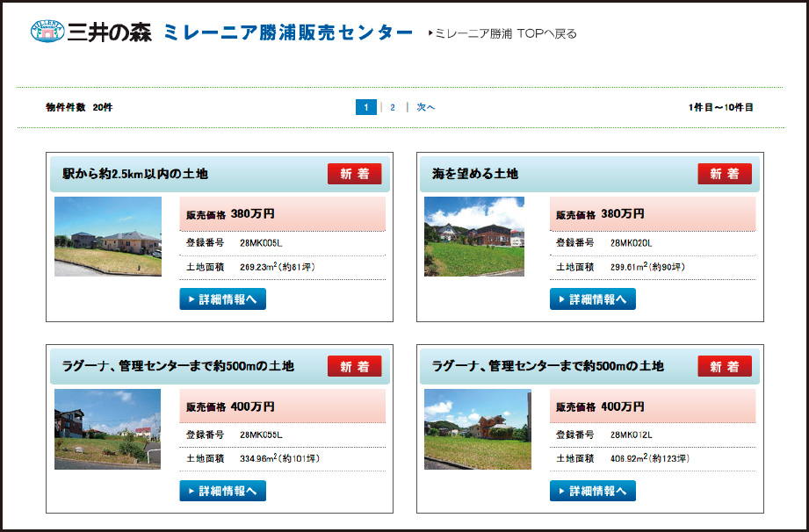The height and width of the screenshot is (532, 809).
Task: Click the 物件件数 20件 count text
Action: click(79, 107)
